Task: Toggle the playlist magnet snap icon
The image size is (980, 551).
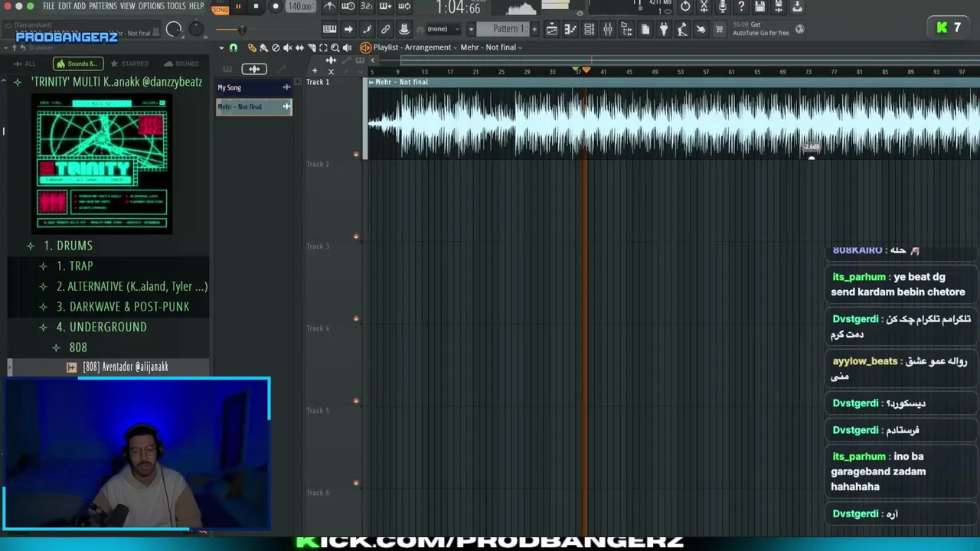Action: (234, 47)
